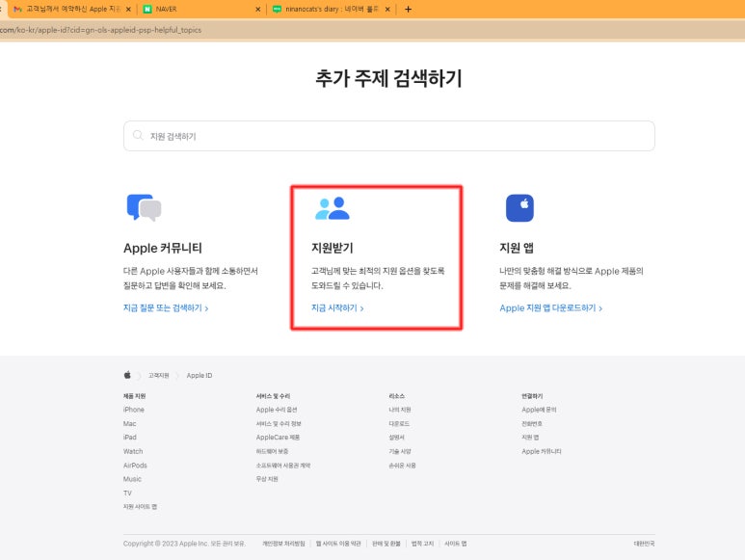
Task: Click the magnifier icon in the search field
Action: click(138, 135)
